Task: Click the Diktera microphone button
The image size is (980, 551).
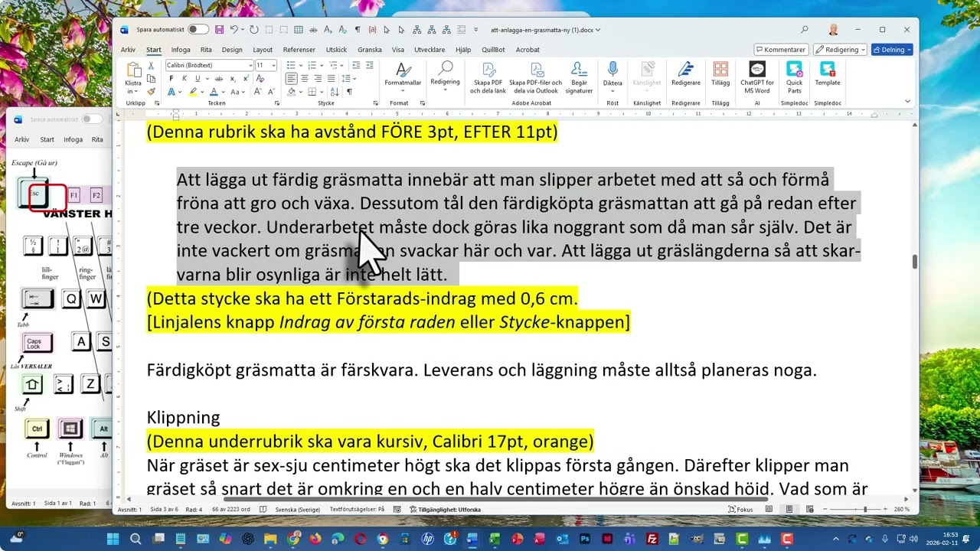Action: (x=612, y=75)
